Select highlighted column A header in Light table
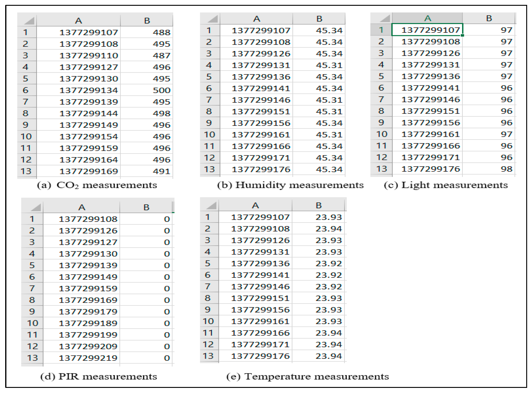This screenshot has width=532, height=397. (427, 19)
